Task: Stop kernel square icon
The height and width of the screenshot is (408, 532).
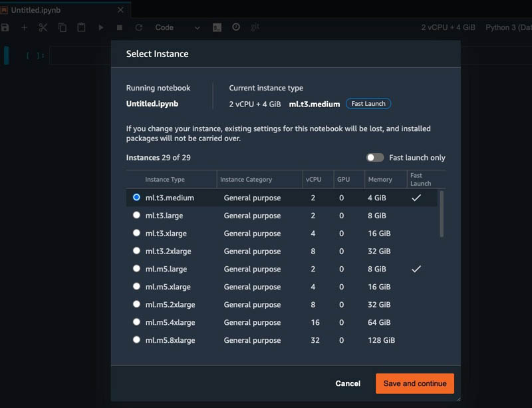Action: 120,27
